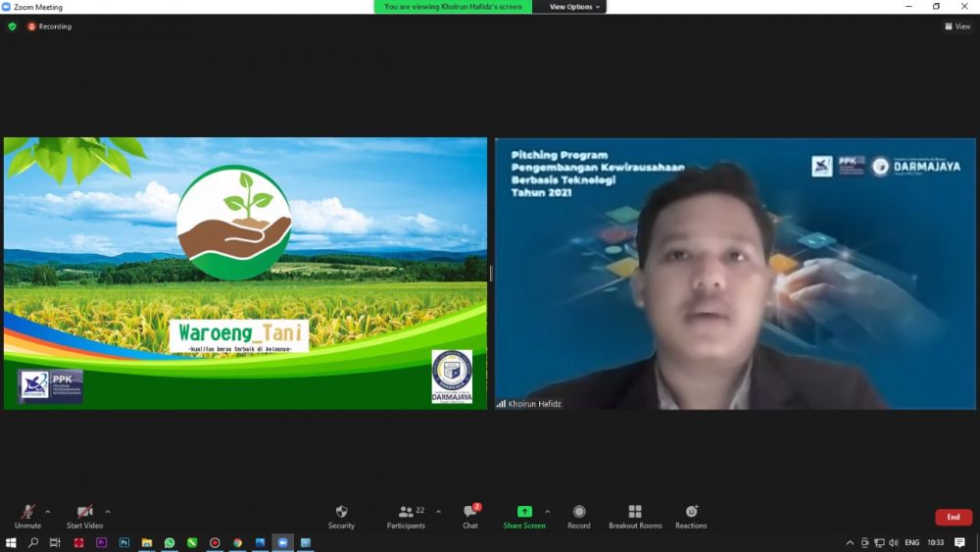Select Khoirun Hafidz's video tile
This screenshot has height=552, width=980.
[735, 274]
